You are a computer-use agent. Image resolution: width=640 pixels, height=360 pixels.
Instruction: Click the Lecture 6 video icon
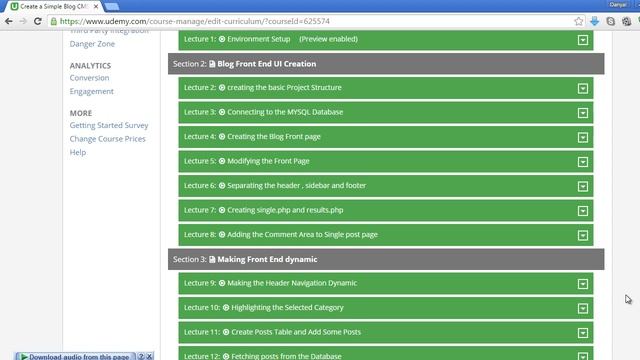[x=222, y=186]
